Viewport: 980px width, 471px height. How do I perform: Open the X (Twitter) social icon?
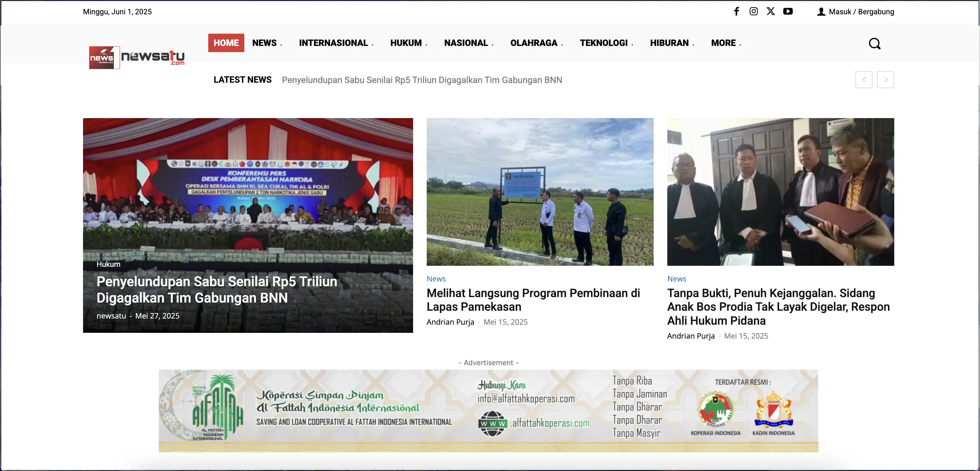pyautogui.click(x=770, y=12)
